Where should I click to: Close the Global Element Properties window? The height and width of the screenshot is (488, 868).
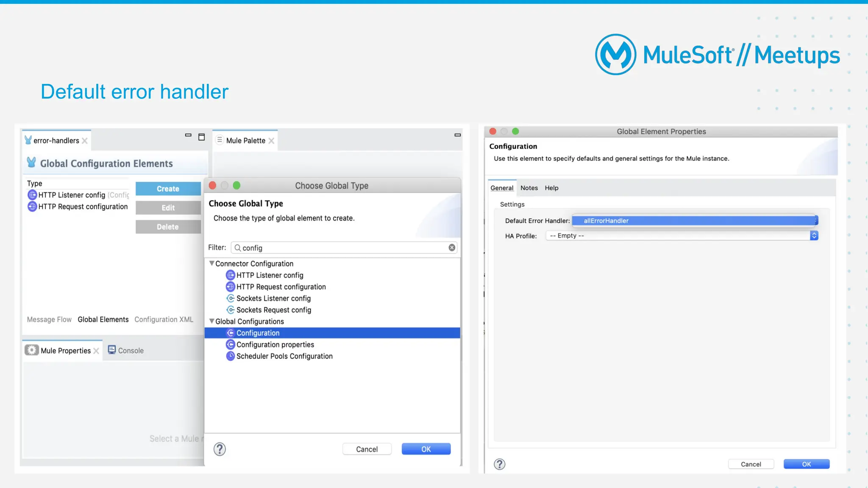492,131
